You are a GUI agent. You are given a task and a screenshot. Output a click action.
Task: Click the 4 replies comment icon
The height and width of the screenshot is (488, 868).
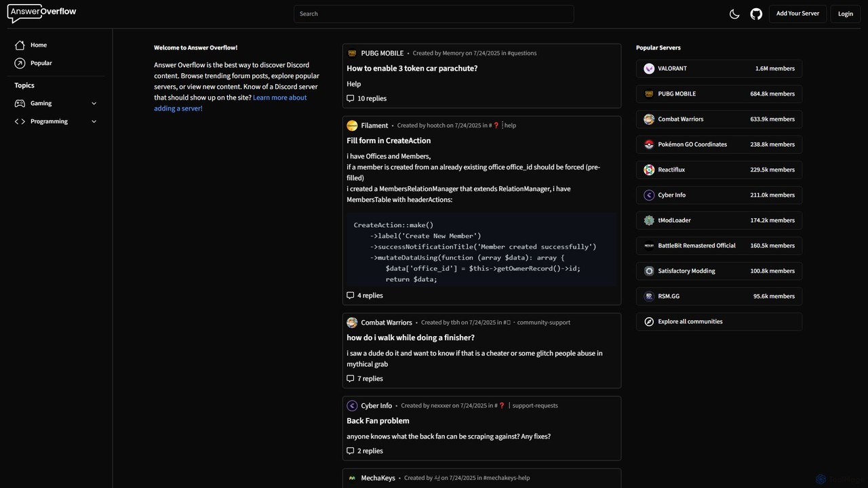(351, 296)
